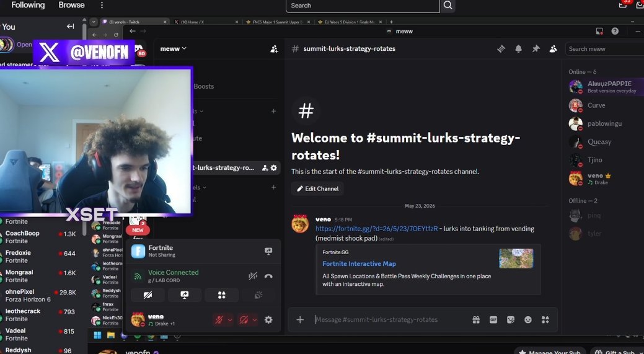Open Discord inbox icon in title bar
The image size is (644, 354).
click(x=599, y=31)
